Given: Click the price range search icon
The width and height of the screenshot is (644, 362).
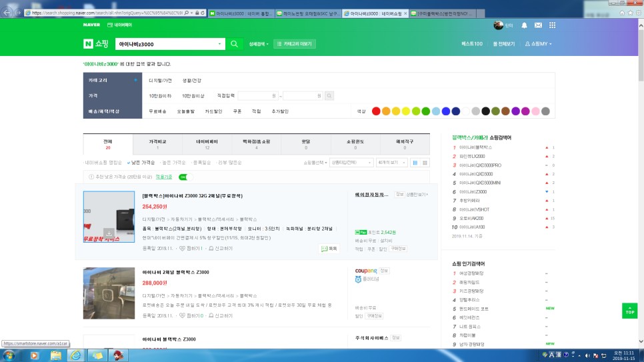Looking at the screenshot, I should tap(329, 96).
